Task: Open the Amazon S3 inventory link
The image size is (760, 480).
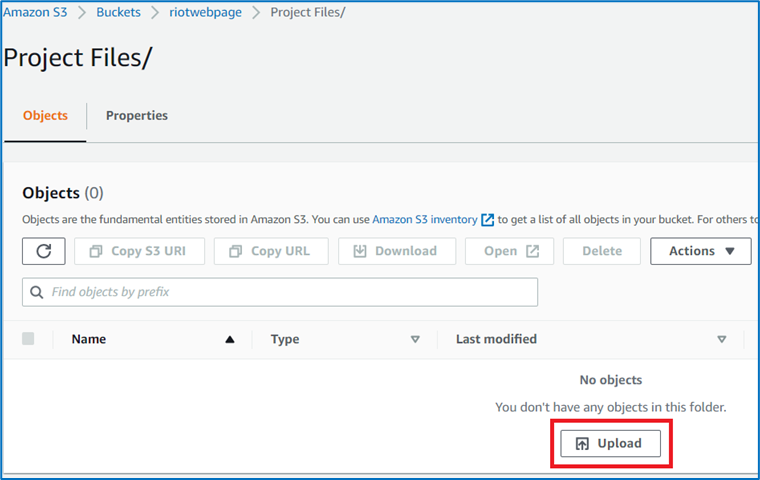Action: (425, 220)
